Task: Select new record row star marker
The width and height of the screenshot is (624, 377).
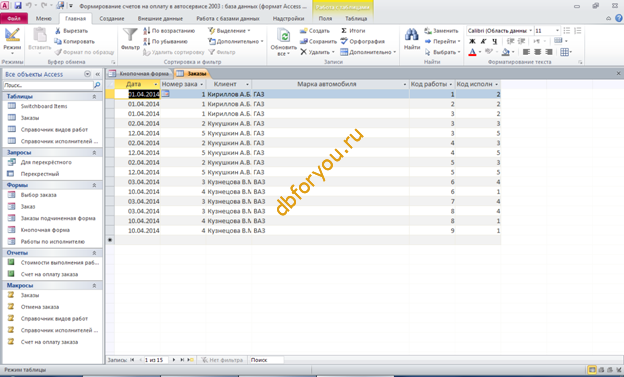Action: tap(110, 240)
